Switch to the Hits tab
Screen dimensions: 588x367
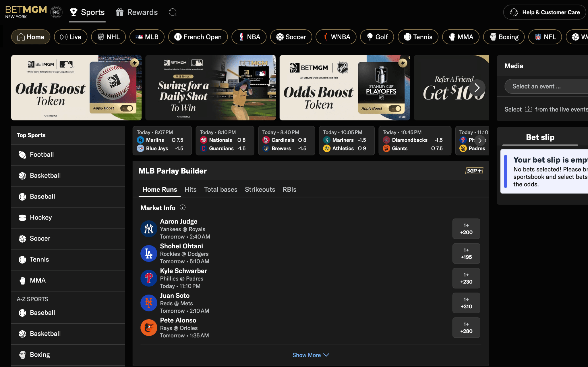click(x=191, y=189)
